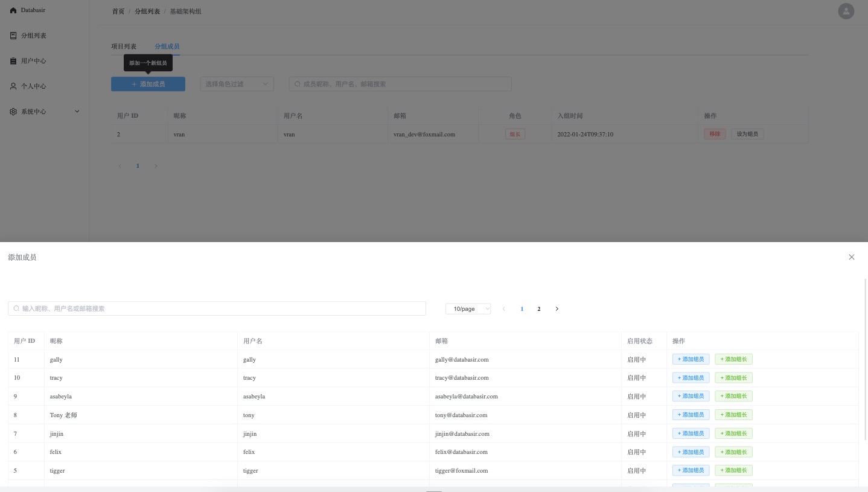The height and width of the screenshot is (492, 868).
Task: Go to next page using right arrow in drawer
Action: 557,309
